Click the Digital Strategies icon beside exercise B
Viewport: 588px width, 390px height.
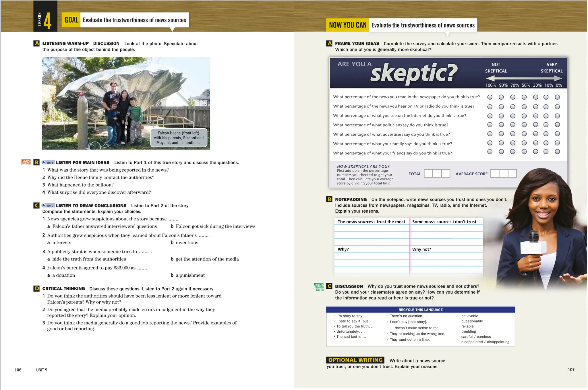[x=26, y=162]
